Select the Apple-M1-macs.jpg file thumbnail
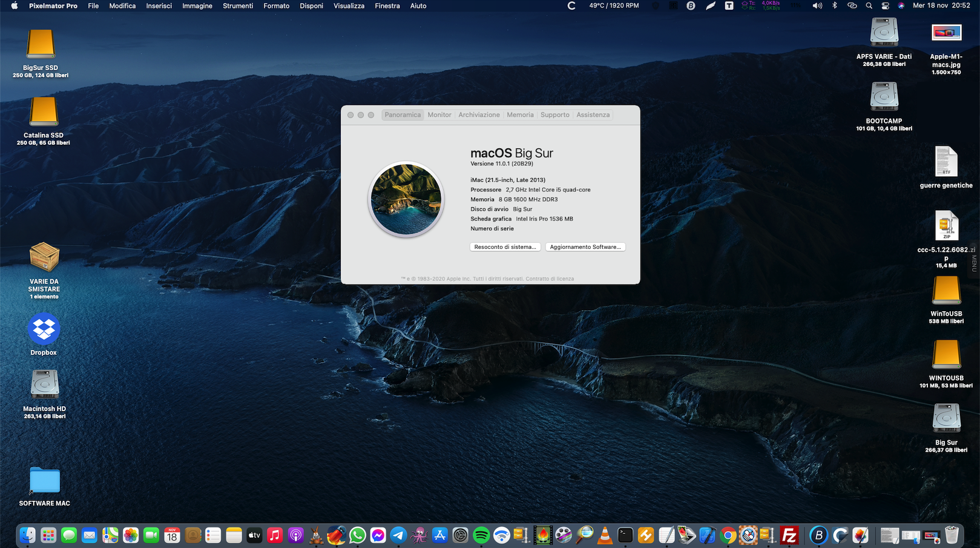Screen dimensions: 980x548 946,33
